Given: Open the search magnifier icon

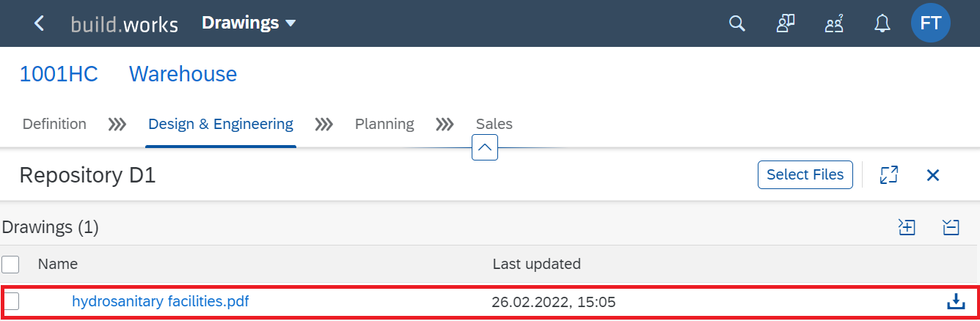Looking at the screenshot, I should 736,23.
